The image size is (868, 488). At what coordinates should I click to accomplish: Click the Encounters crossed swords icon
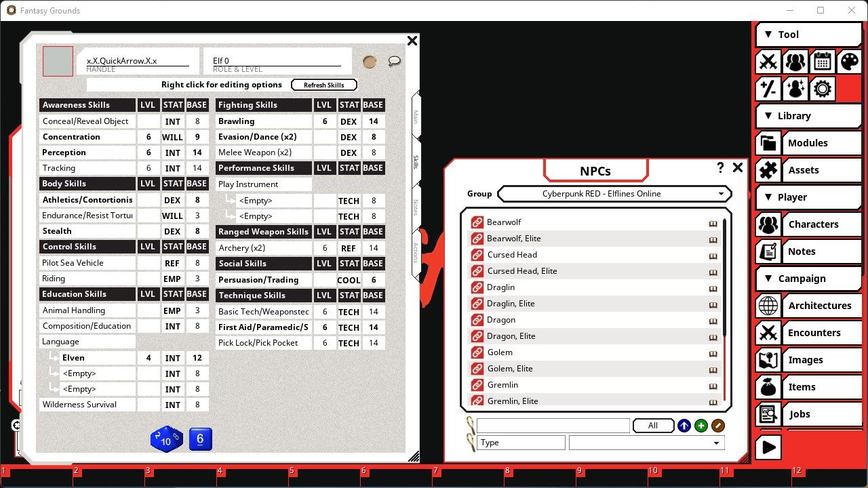[768, 333]
